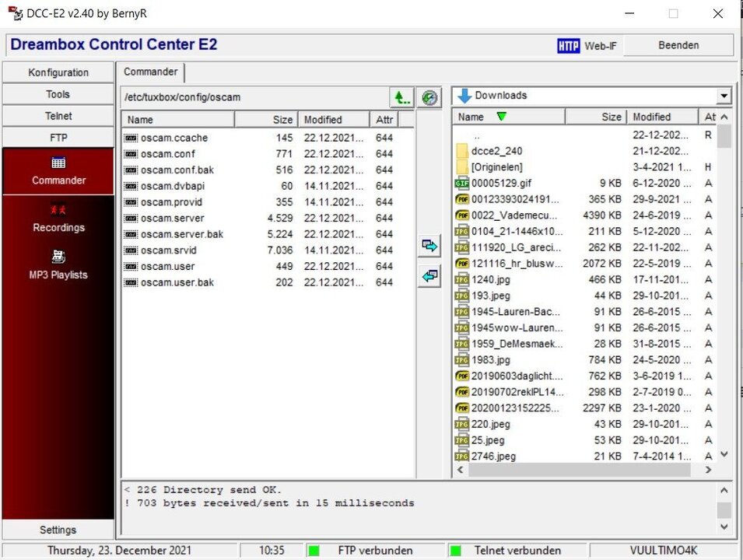
Task: Switch to the Commander tab
Action: [x=150, y=72]
